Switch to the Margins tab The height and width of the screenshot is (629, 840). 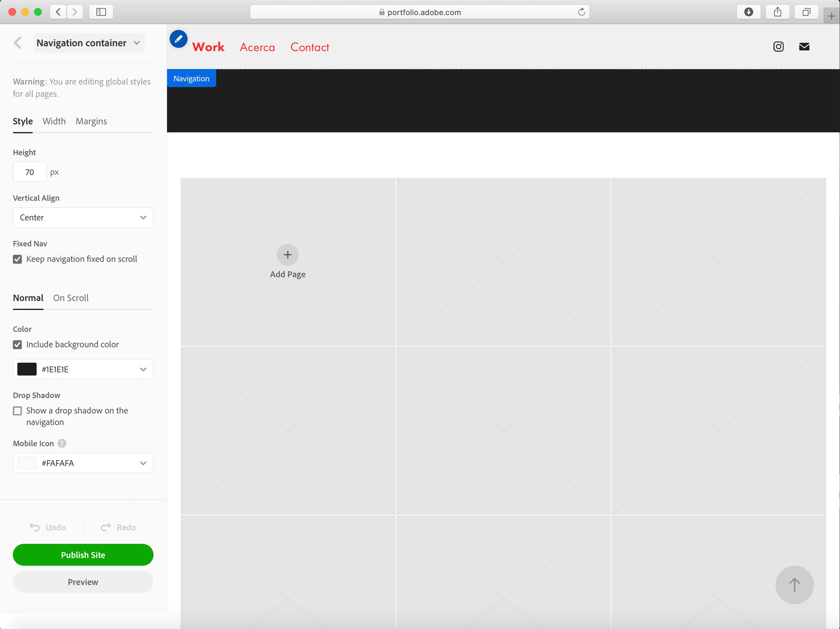pos(91,121)
